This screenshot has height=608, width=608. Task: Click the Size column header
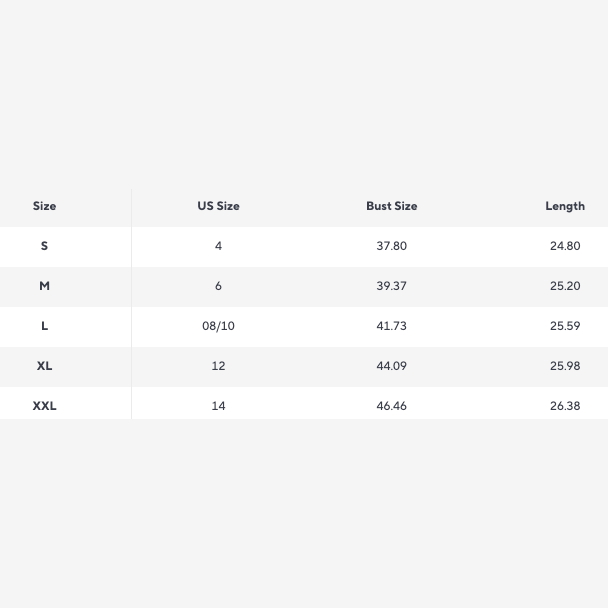point(44,206)
